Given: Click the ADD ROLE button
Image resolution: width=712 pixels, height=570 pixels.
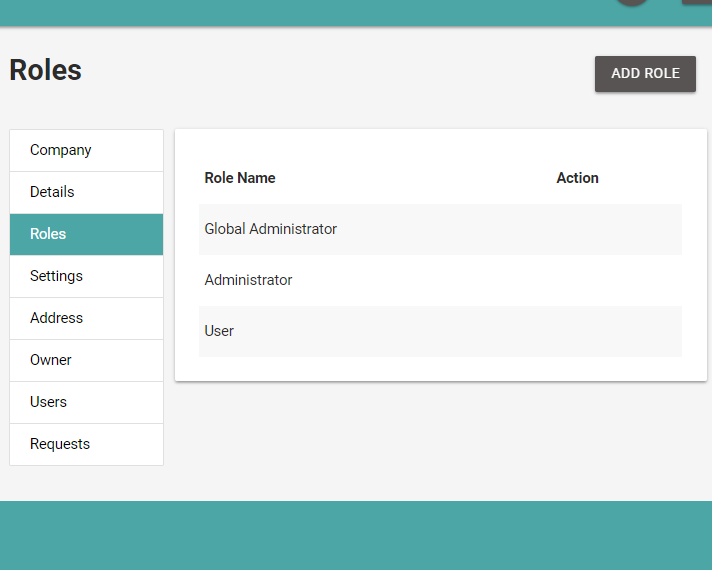Looking at the screenshot, I should 645,74.
